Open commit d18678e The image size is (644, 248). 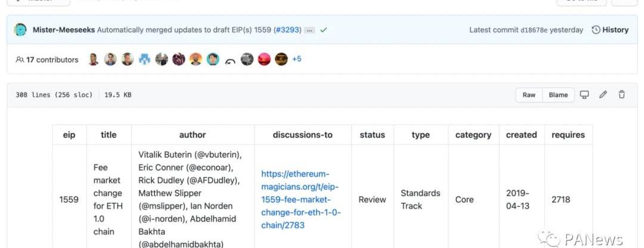pyautogui.click(x=534, y=30)
